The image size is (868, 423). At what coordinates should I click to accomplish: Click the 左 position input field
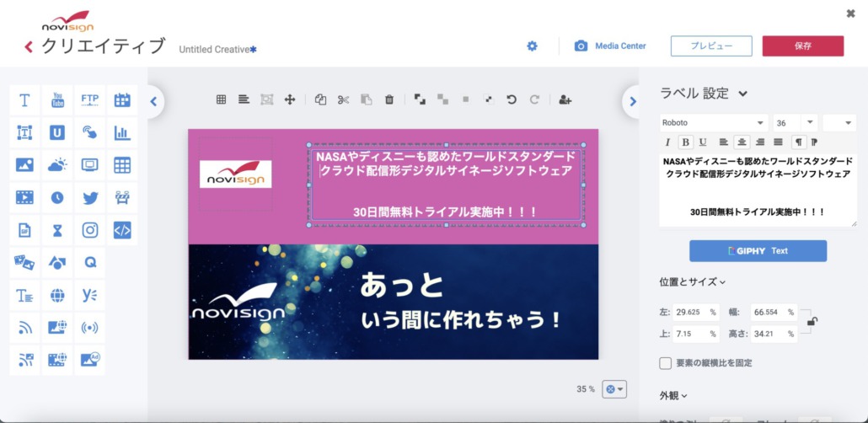(x=696, y=313)
